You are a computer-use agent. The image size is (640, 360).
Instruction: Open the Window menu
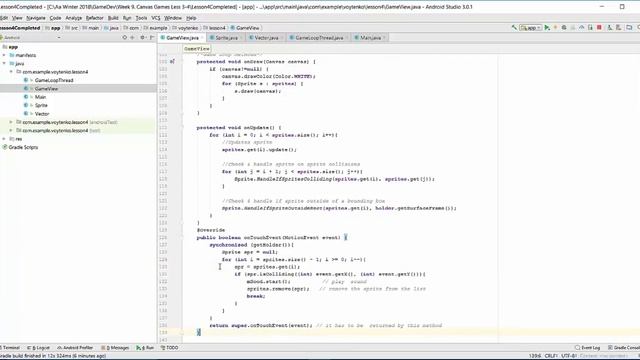click(173, 18)
